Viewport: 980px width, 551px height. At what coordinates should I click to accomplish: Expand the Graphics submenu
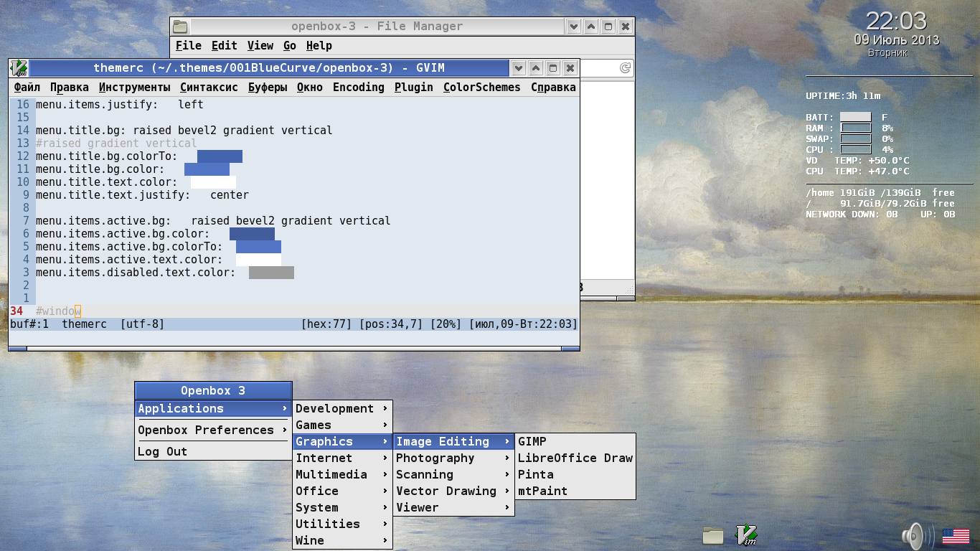[x=342, y=442]
